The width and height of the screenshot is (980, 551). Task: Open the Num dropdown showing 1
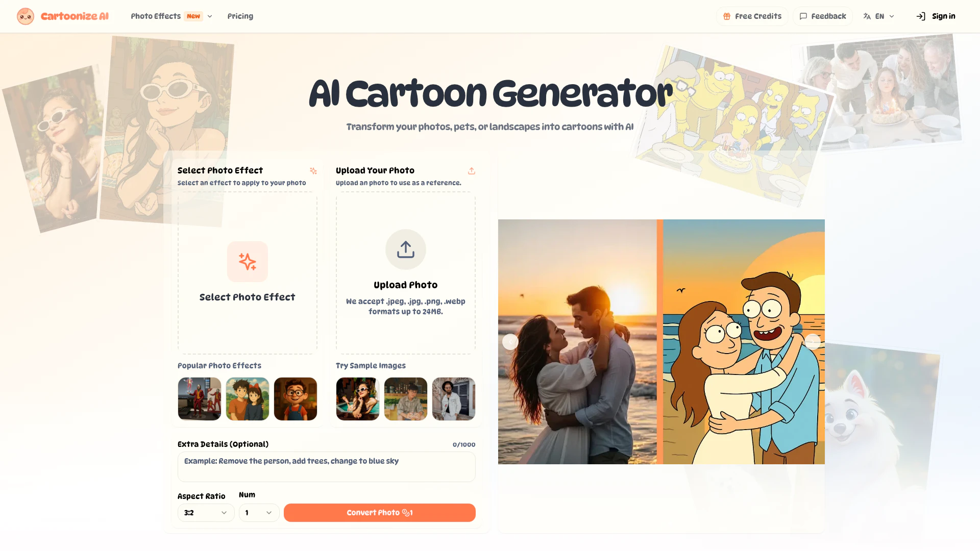point(259,513)
